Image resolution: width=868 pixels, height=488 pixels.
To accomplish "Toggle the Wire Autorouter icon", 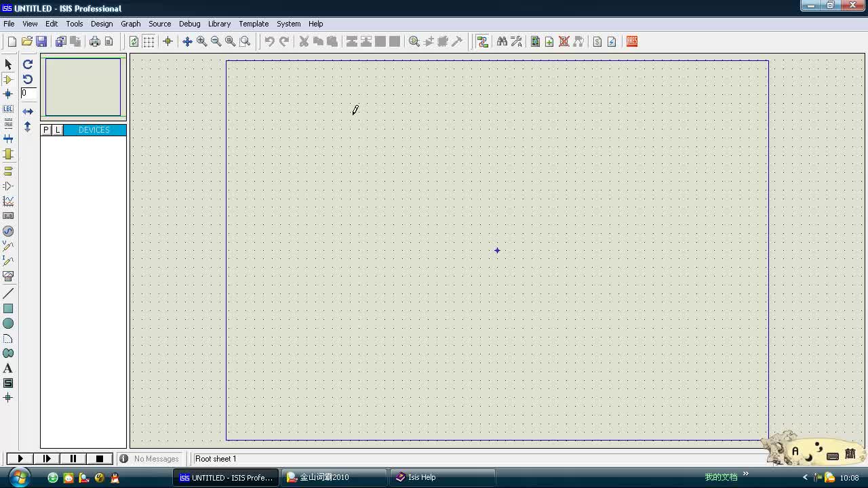I will tap(483, 42).
